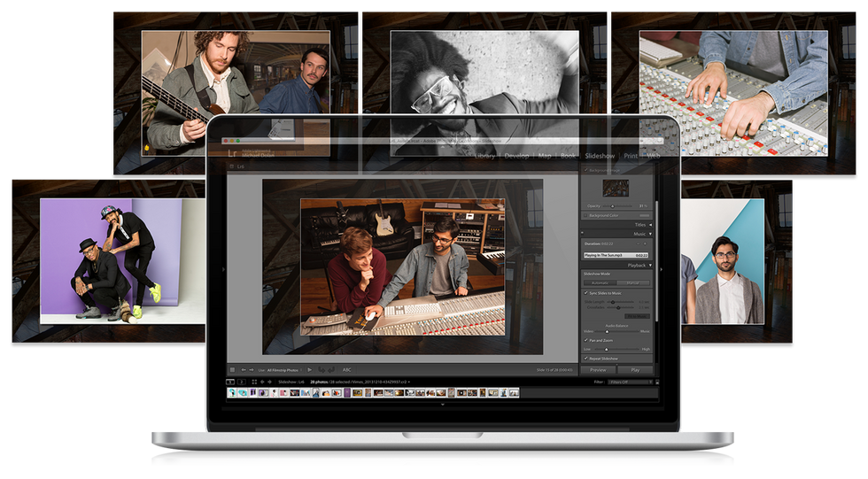This screenshot has width=868, height=479.
Task: Click the Preview button
Action: 598,370
